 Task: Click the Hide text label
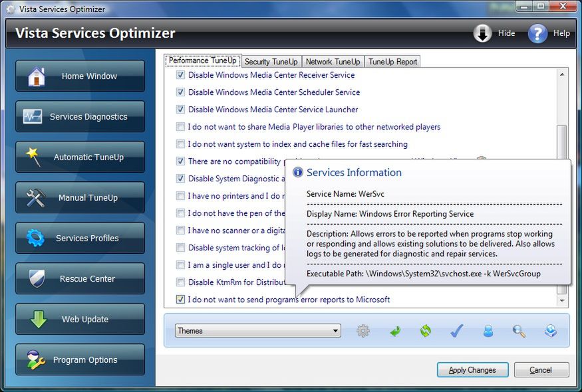(x=506, y=33)
